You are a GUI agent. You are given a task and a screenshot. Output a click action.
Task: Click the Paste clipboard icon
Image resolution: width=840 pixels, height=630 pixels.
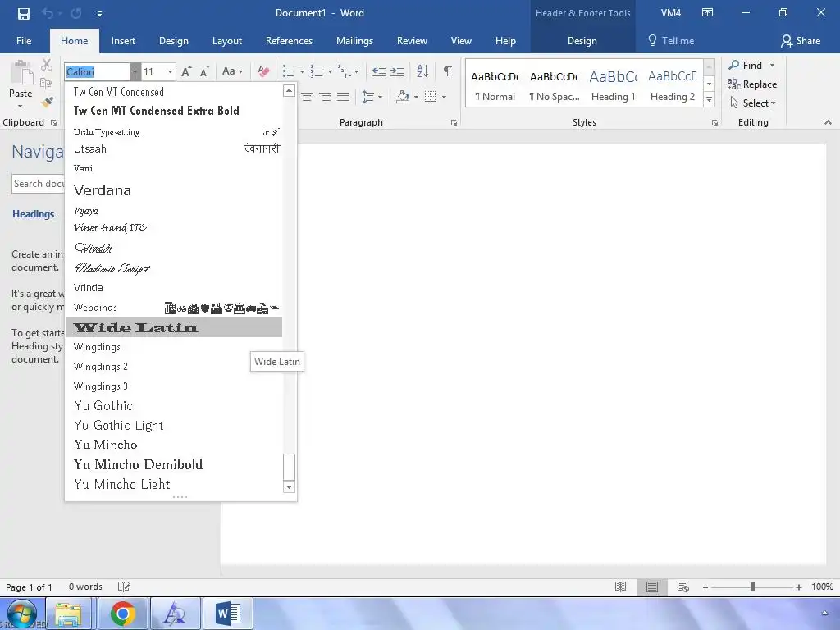21,73
